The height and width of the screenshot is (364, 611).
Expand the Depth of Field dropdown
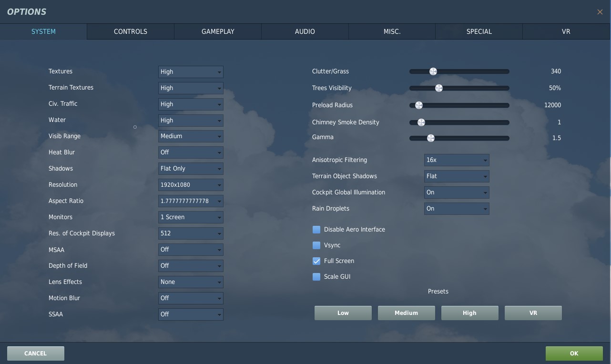pyautogui.click(x=191, y=266)
